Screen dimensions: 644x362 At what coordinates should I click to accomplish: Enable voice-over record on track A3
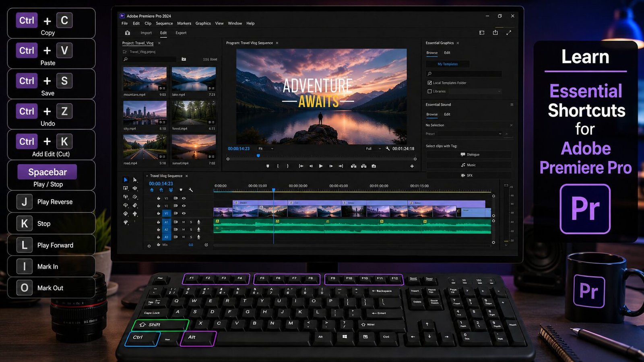[198, 237]
